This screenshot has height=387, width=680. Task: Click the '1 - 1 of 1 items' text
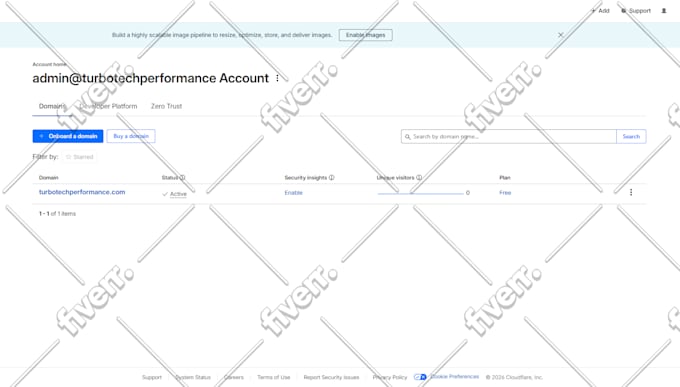click(57, 214)
